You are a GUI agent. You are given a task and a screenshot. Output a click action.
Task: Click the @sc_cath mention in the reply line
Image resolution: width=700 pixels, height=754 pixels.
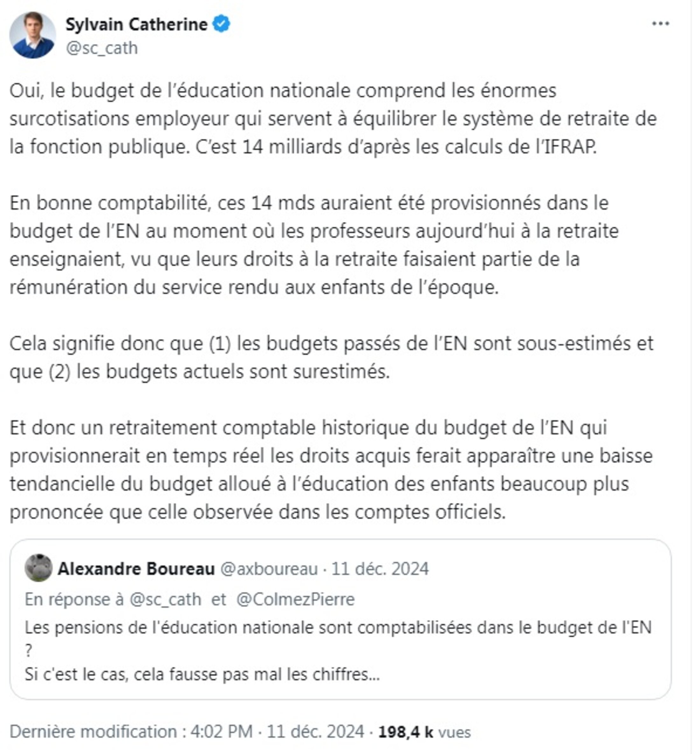pos(165,599)
